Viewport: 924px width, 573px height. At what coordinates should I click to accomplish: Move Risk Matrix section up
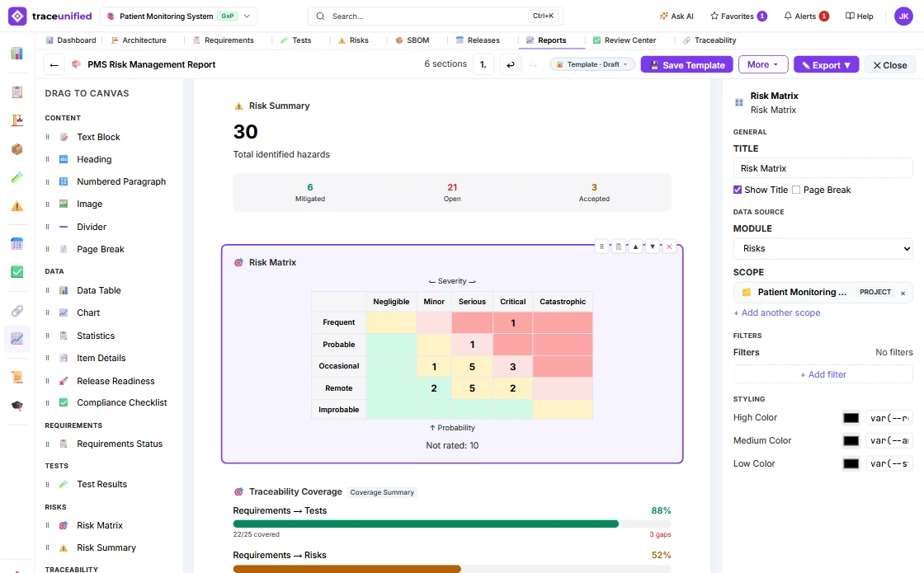click(635, 247)
